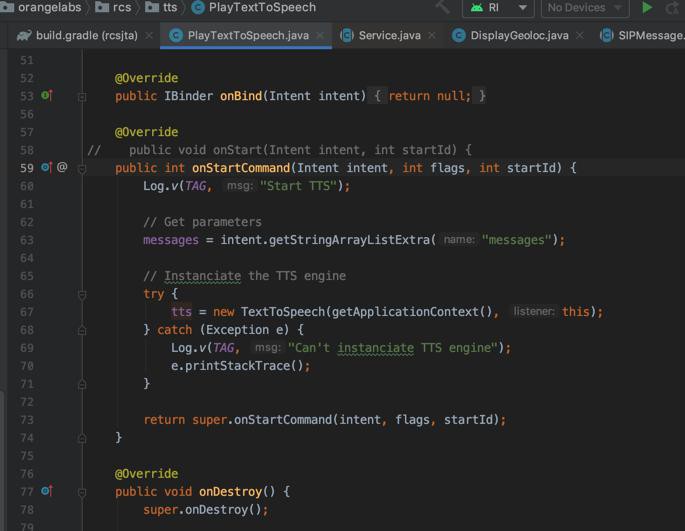Expand the folded onBind method on line 53
Image resolution: width=685 pixels, height=531 pixels.
click(x=82, y=97)
